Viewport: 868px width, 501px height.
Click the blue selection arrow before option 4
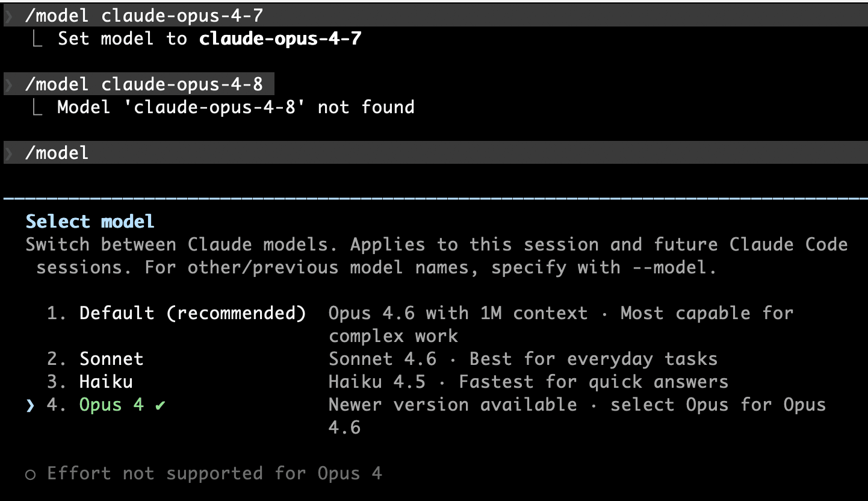pos(30,405)
